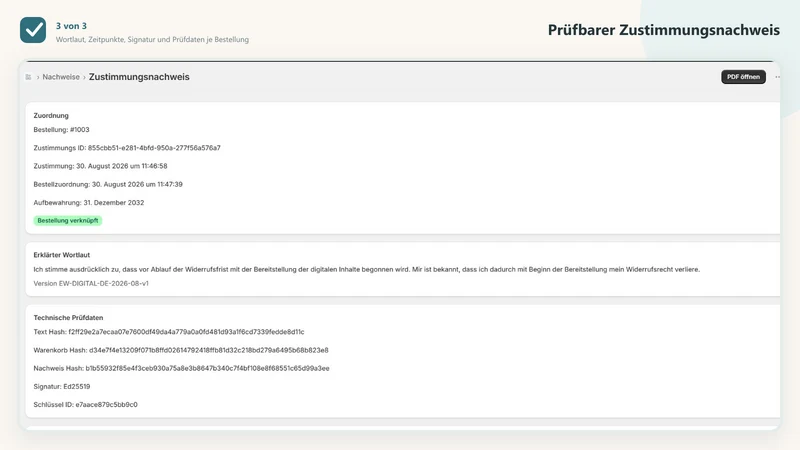
Task: Select the Bestellung: #1003 line
Action: point(61,130)
